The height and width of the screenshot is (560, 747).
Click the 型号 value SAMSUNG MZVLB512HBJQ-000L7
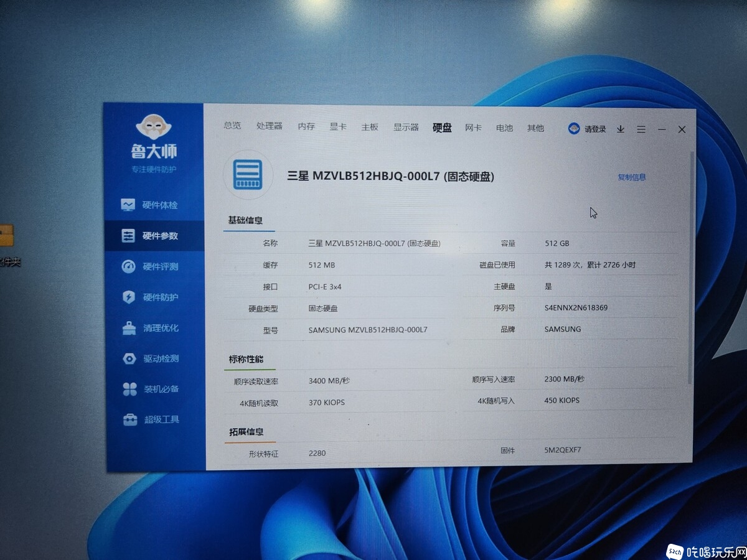(x=368, y=330)
